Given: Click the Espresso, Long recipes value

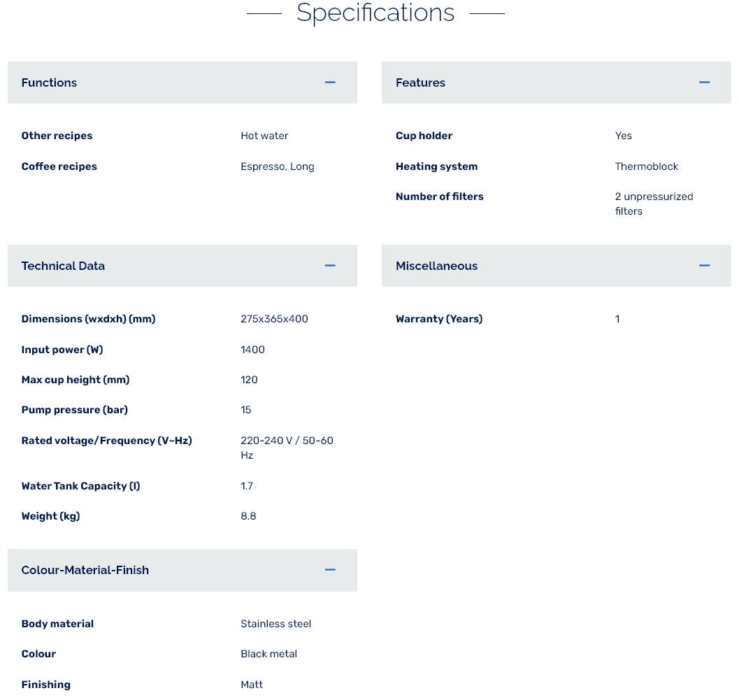Looking at the screenshot, I should (x=277, y=166).
